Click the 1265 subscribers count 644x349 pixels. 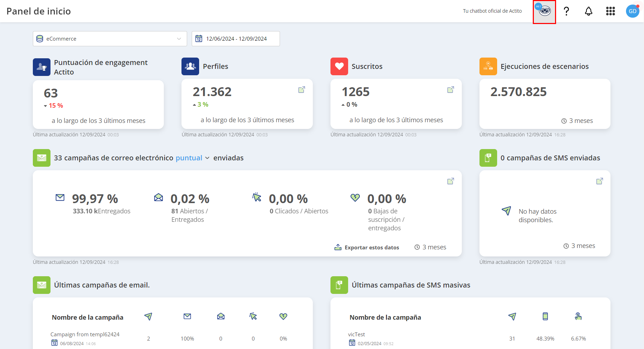(356, 92)
